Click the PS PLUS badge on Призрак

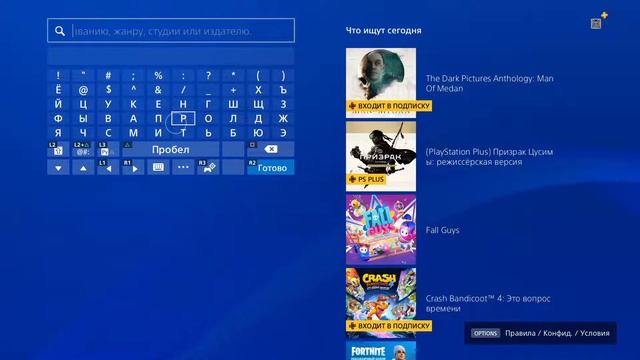pos(366,179)
